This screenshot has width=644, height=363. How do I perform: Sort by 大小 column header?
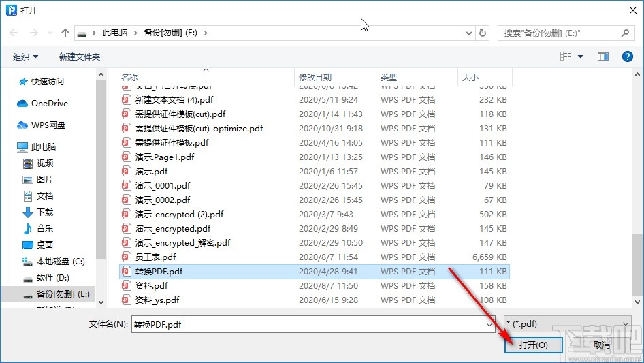485,77
